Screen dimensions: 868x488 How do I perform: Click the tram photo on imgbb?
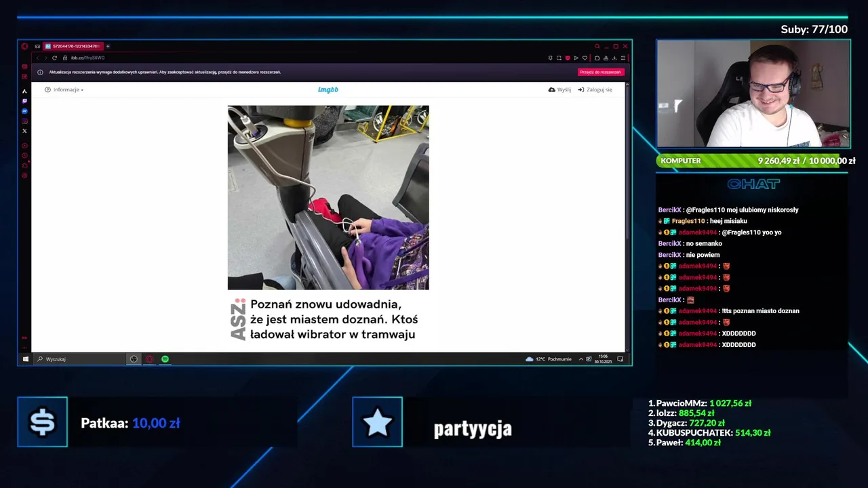[328, 197]
